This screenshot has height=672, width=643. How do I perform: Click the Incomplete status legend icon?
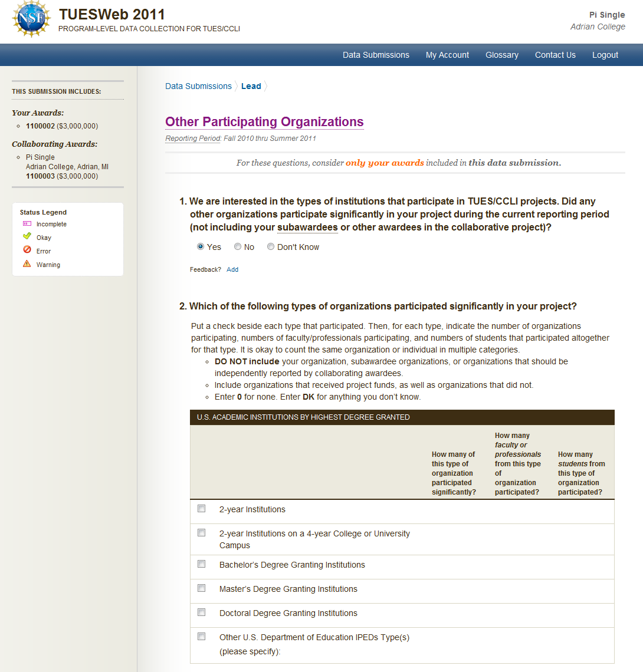tap(27, 224)
